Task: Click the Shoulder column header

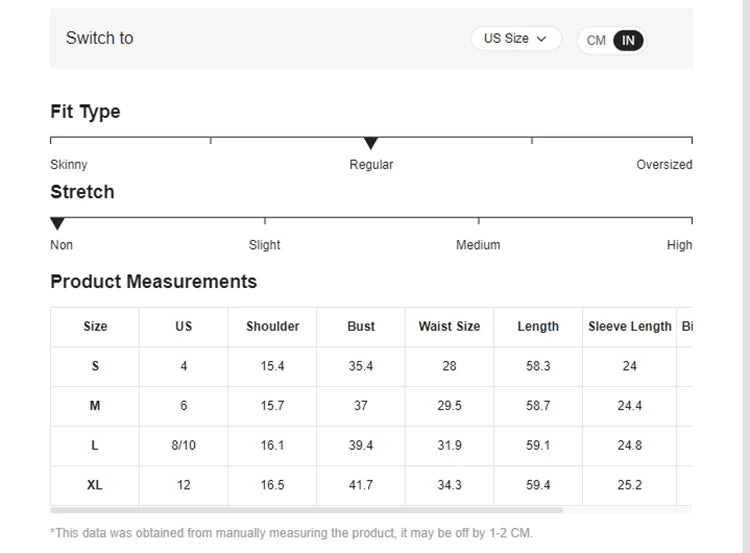Action: tap(272, 327)
